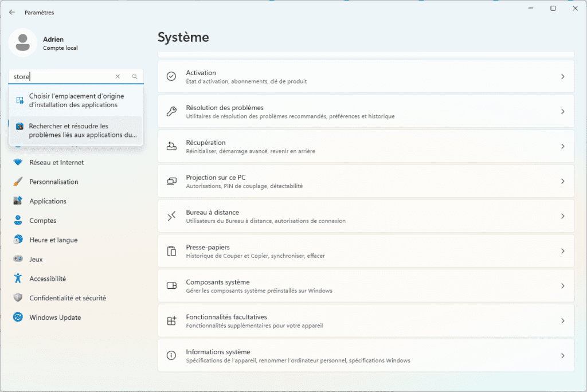Open Récupération via its chevron
Viewport: 587px width, 392px height.
(563, 146)
